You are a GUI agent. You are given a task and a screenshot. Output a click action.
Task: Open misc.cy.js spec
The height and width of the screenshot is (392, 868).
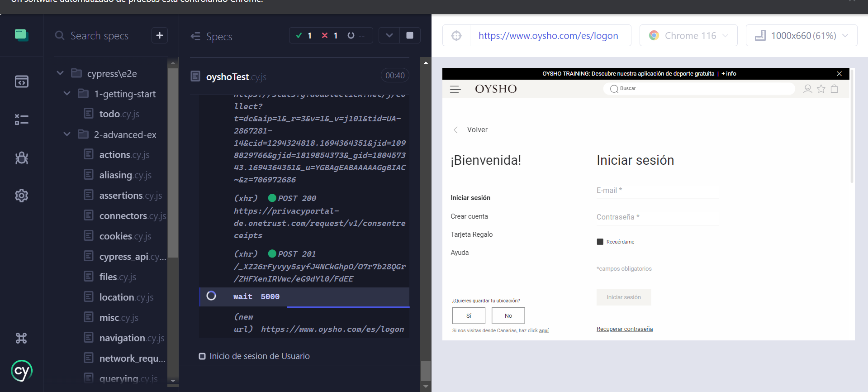pyautogui.click(x=119, y=317)
